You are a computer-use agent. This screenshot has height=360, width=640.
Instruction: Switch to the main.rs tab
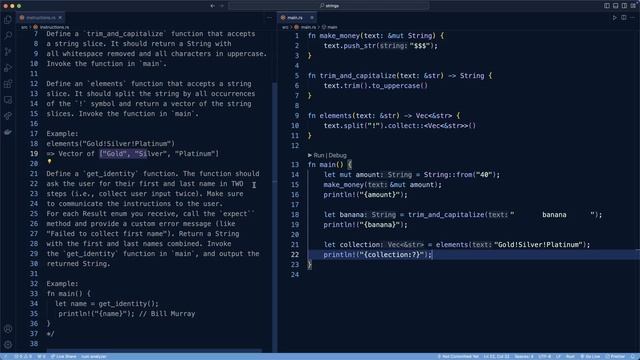pos(297,18)
